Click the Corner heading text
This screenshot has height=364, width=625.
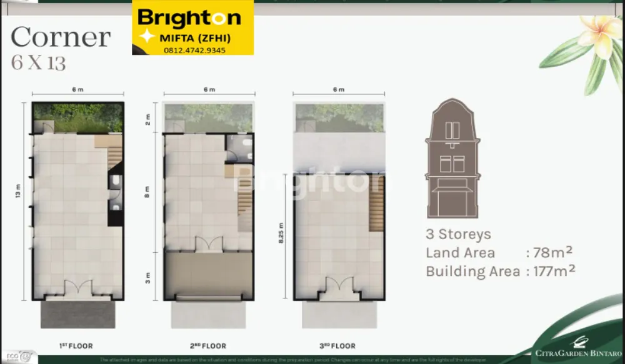pos(61,37)
